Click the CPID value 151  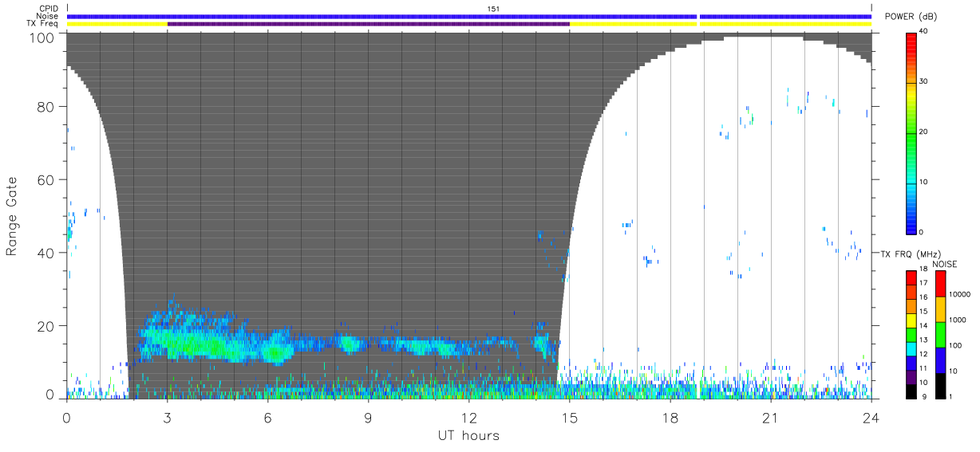pyautogui.click(x=493, y=9)
